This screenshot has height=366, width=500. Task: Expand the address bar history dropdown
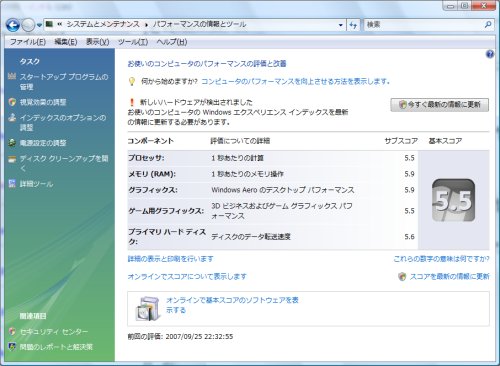click(x=341, y=25)
